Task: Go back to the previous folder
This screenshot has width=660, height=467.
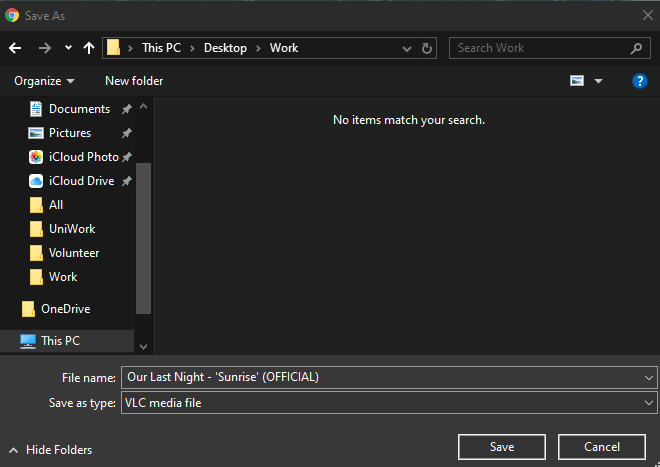Action: point(15,48)
